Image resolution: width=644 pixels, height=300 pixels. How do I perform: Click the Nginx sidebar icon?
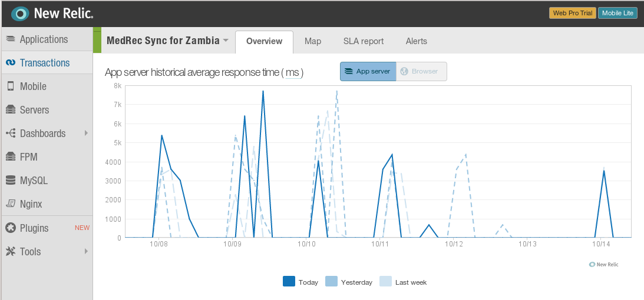click(x=11, y=204)
